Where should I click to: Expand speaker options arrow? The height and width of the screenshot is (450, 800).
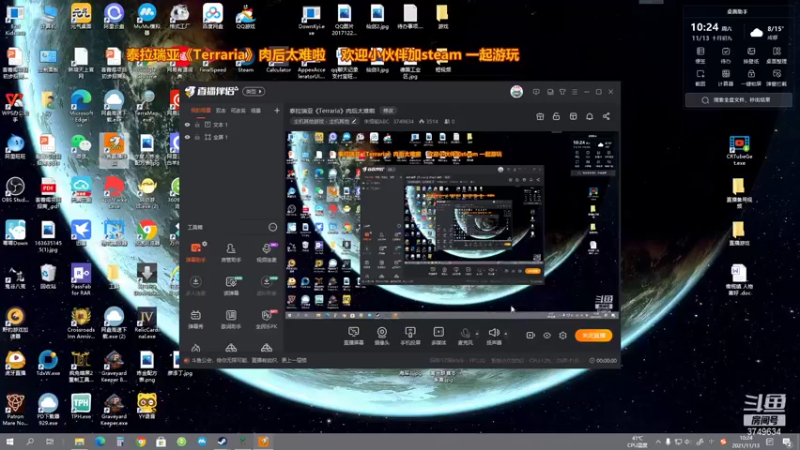[506, 334]
